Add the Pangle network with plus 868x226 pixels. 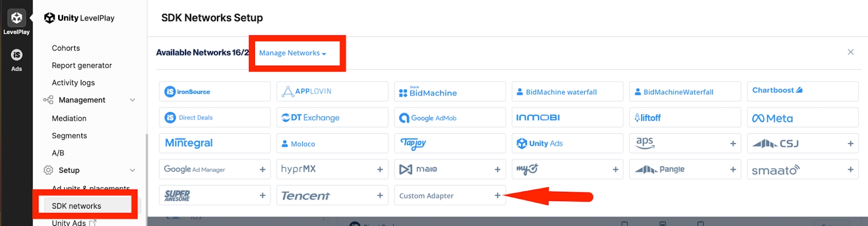point(733,169)
